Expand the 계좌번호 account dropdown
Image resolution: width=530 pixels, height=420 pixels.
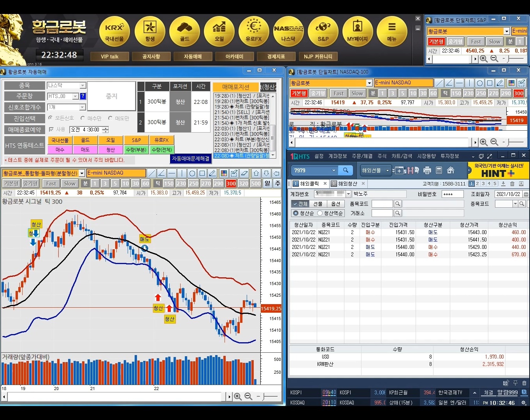(348, 194)
